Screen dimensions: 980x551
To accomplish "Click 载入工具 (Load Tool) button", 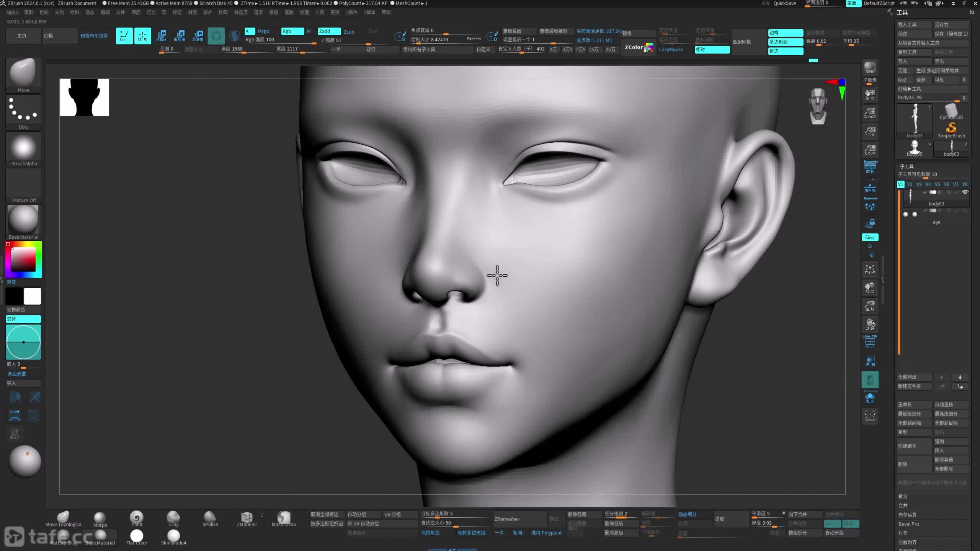I will [914, 24].
